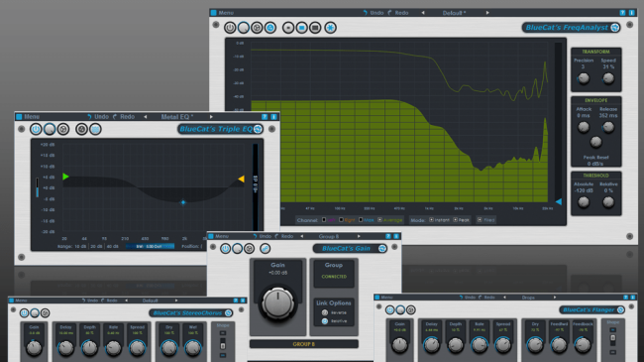Image resolution: width=644 pixels, height=362 pixels.
Task: Click the StereoChorus power icon
Action: coord(24,313)
